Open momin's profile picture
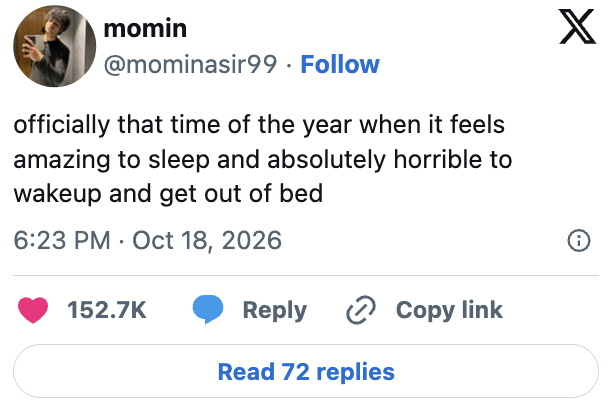Screen dimensions: 614x412 point(54,46)
